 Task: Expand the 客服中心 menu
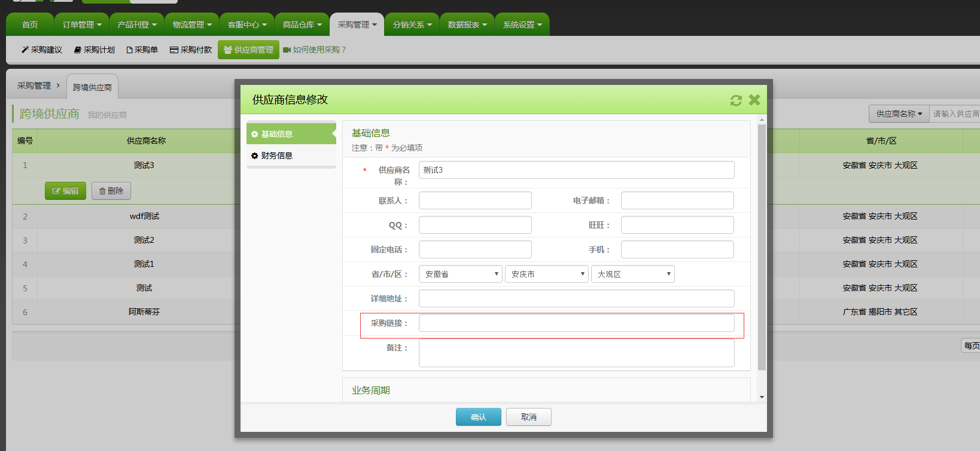[247, 25]
